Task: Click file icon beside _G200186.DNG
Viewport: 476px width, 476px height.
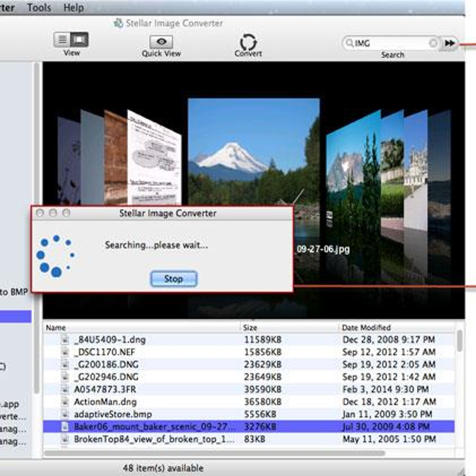Action: tap(65, 364)
